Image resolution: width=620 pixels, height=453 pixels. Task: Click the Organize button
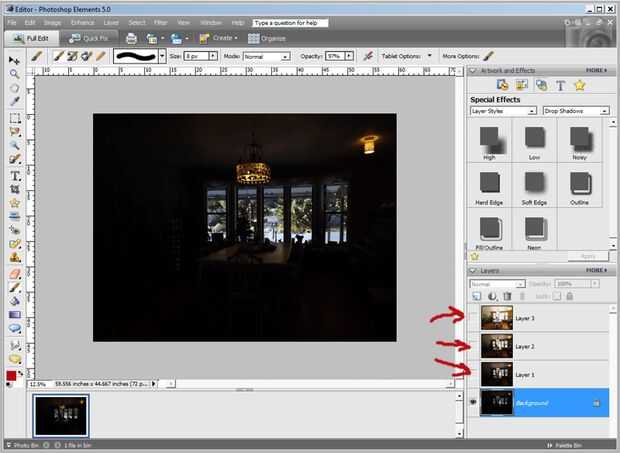click(x=267, y=39)
